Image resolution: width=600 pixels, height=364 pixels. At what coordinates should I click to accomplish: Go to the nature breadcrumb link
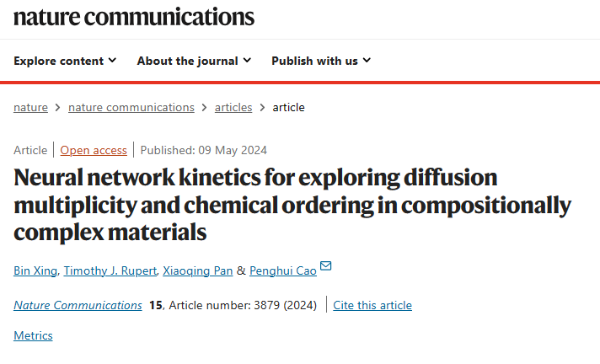(30, 108)
